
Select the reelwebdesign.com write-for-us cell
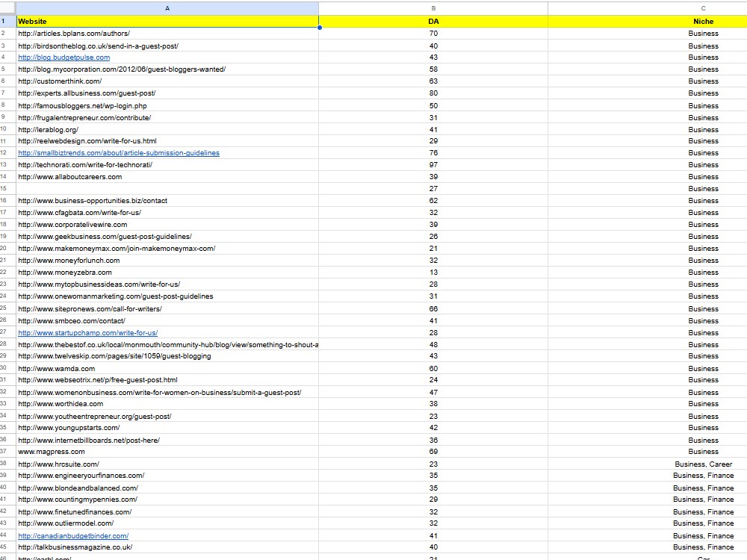coord(167,141)
